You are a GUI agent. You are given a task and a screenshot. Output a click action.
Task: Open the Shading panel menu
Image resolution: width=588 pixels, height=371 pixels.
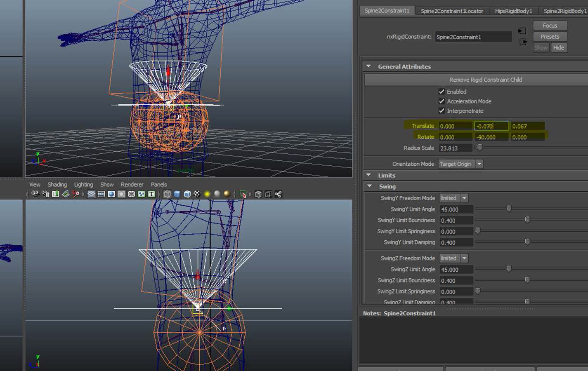57,185
